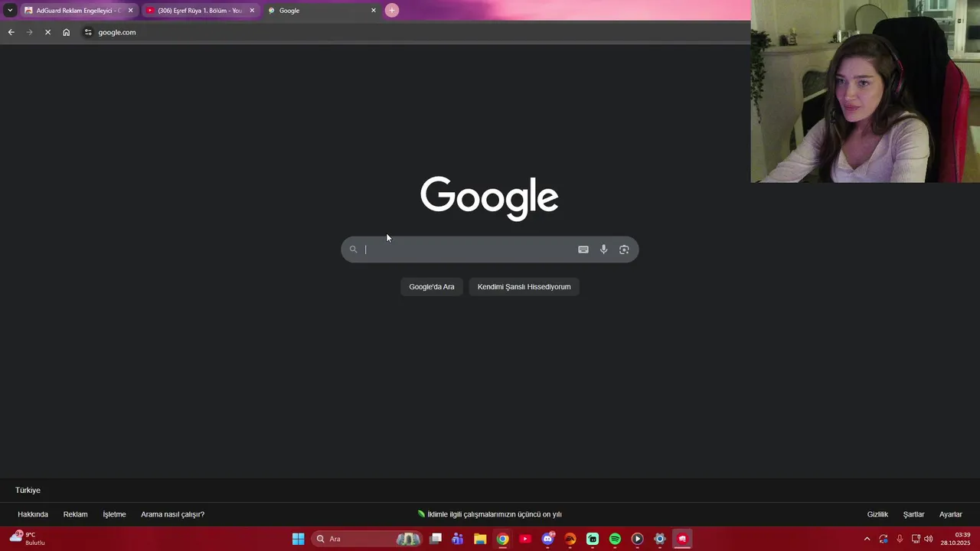This screenshot has height=551, width=980.
Task: Click the Türkiye region label in the footer
Action: click(28, 491)
